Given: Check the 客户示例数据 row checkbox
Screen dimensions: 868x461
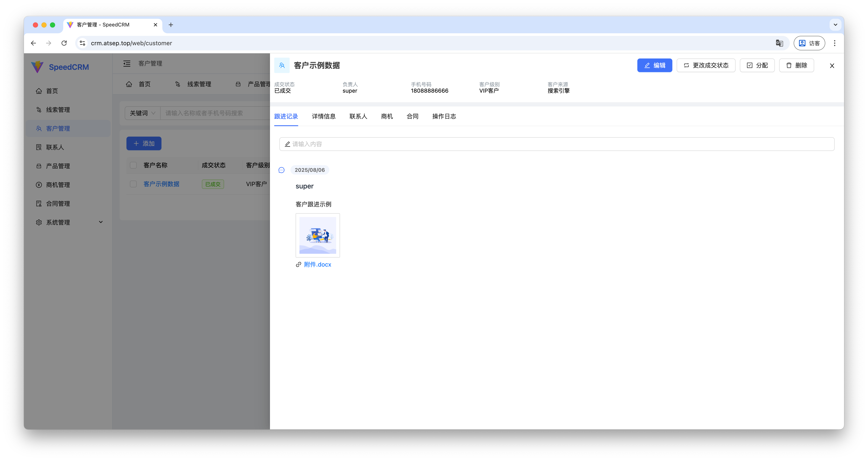Looking at the screenshot, I should tap(133, 184).
